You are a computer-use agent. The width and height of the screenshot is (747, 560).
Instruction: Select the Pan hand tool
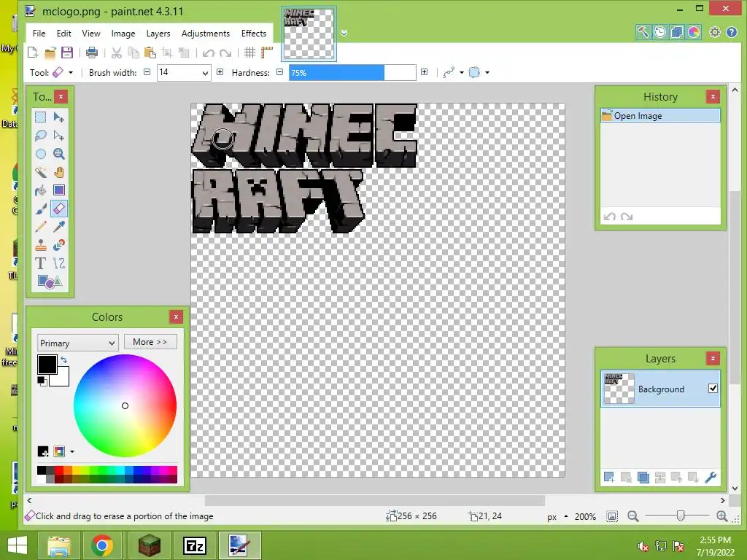click(58, 172)
